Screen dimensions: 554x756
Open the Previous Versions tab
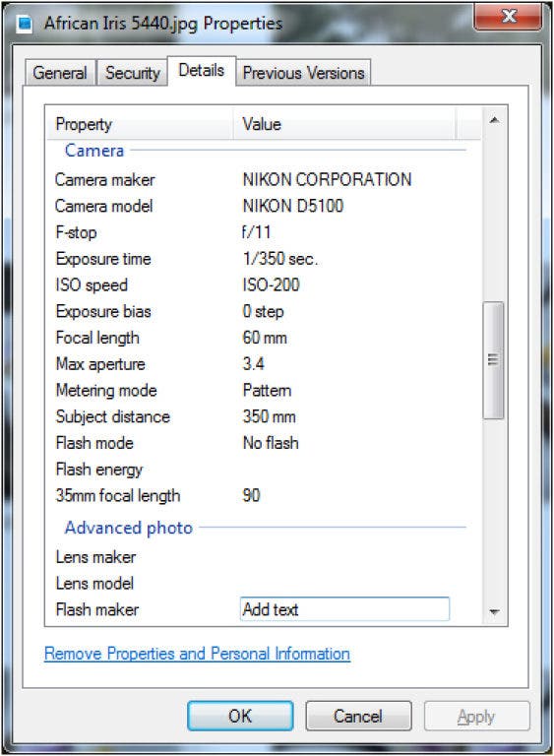point(303,73)
